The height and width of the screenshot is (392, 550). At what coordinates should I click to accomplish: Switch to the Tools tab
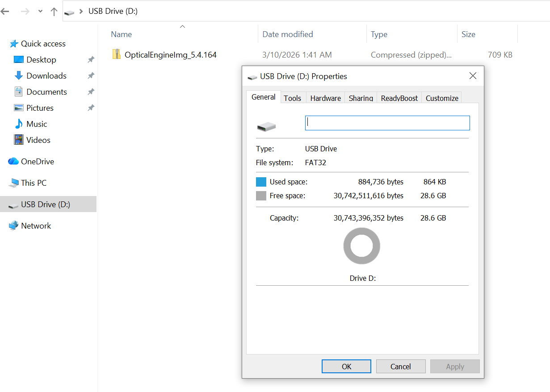point(293,98)
